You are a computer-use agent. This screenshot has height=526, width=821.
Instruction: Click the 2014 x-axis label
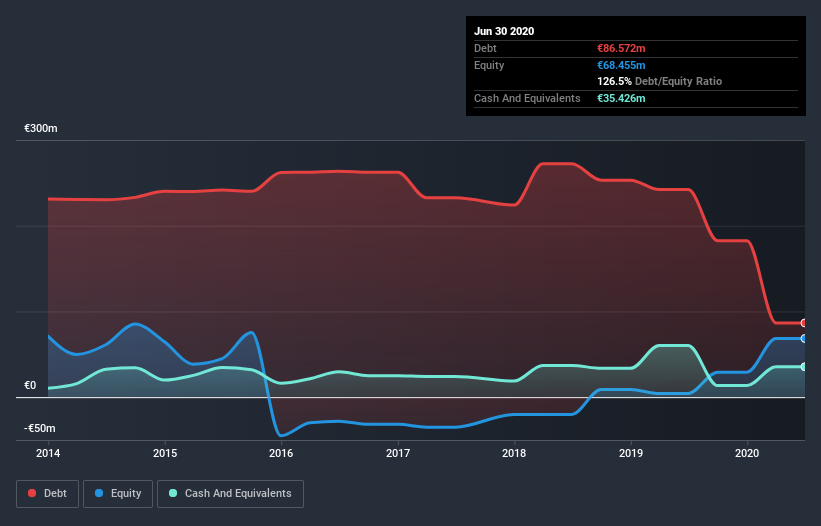[x=48, y=453]
